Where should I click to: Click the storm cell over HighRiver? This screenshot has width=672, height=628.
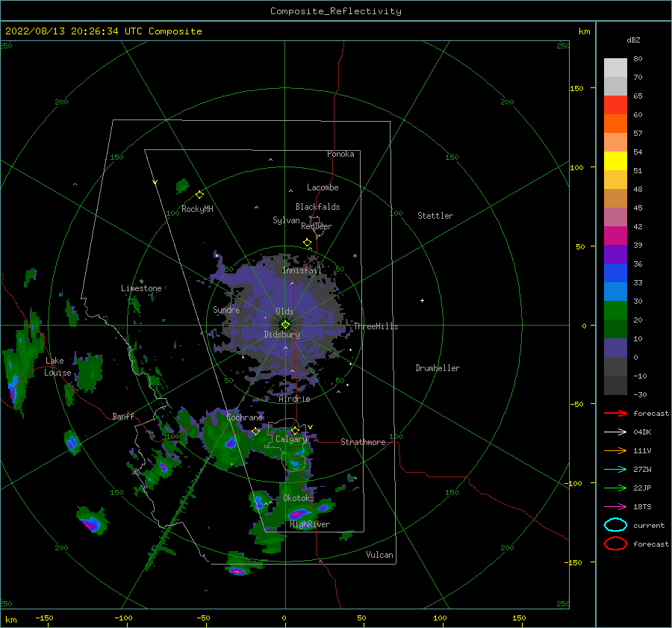pos(299,513)
